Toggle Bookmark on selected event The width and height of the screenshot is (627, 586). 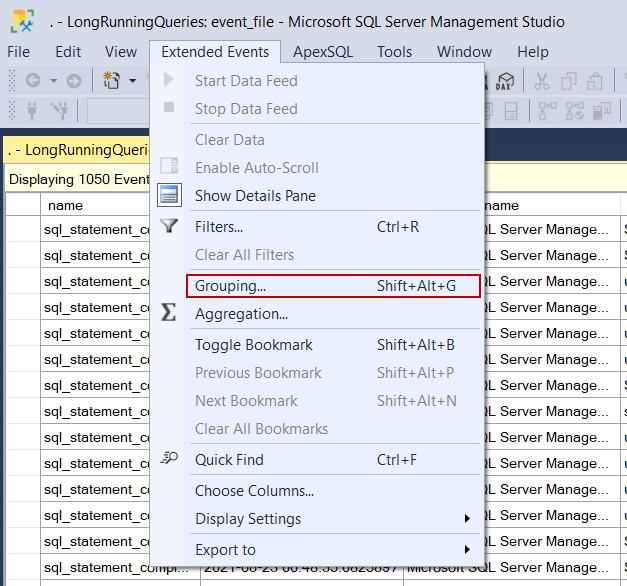(254, 345)
